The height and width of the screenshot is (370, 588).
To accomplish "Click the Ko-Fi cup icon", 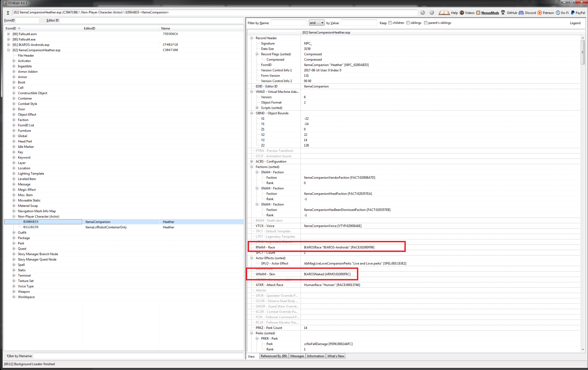I will 558,13.
